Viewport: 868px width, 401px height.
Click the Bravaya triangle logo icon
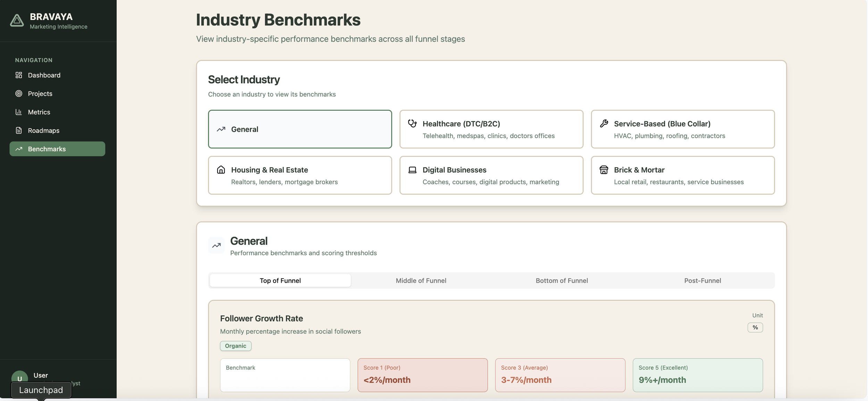tap(17, 20)
